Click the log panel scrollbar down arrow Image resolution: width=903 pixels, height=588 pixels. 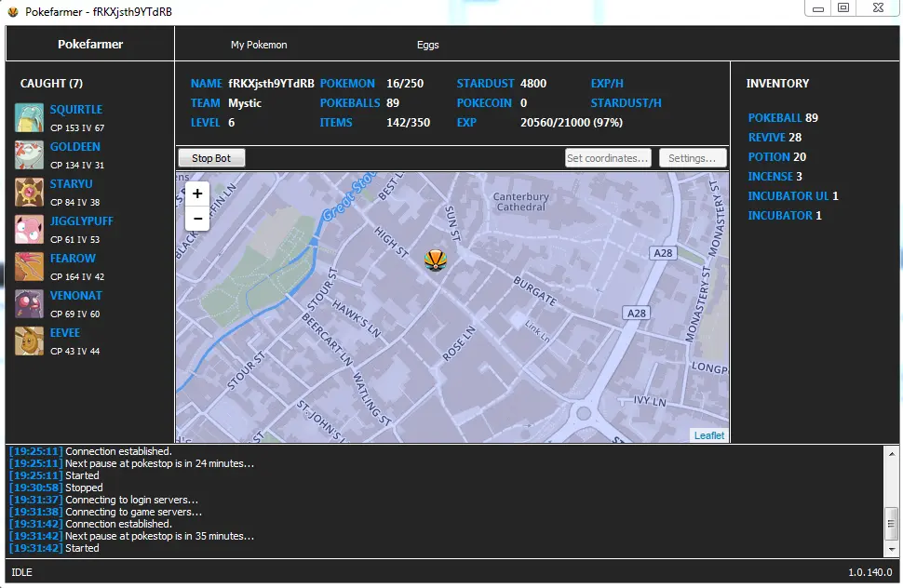coord(891,550)
